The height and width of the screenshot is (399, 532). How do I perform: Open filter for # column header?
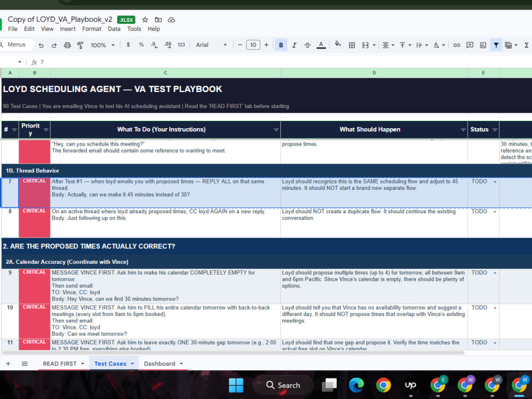(x=14, y=130)
